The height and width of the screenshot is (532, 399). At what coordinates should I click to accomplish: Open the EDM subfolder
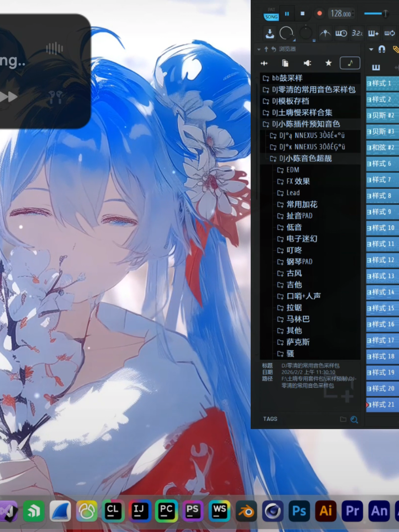tap(293, 170)
